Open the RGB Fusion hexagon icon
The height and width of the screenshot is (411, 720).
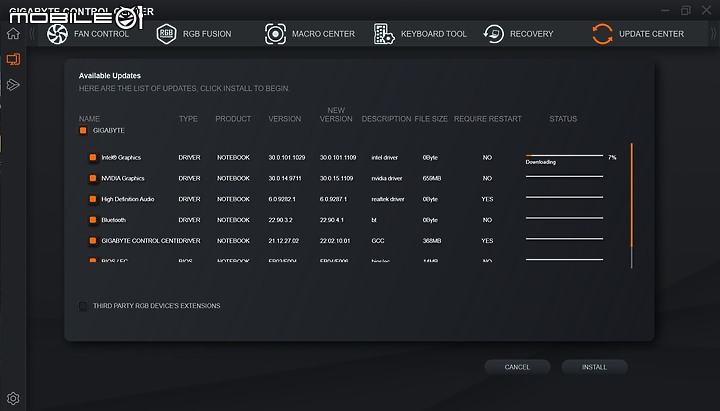(x=166, y=34)
